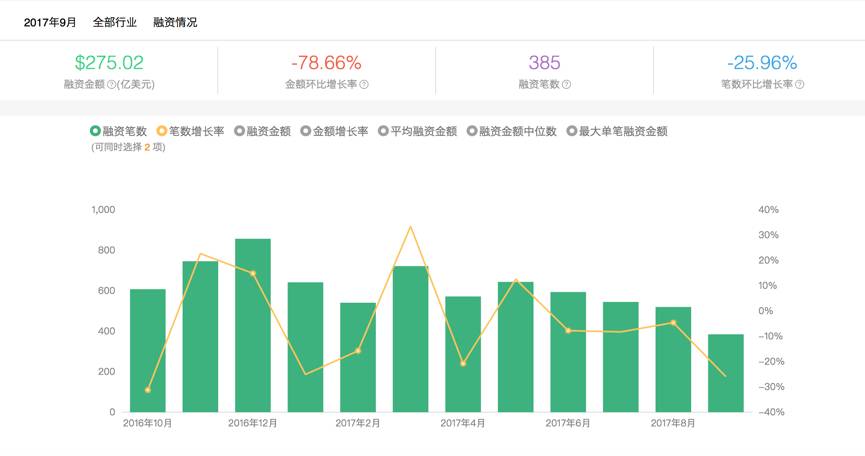
Task: Click help icon next to 融资笔数 stat
Action: click(x=566, y=84)
